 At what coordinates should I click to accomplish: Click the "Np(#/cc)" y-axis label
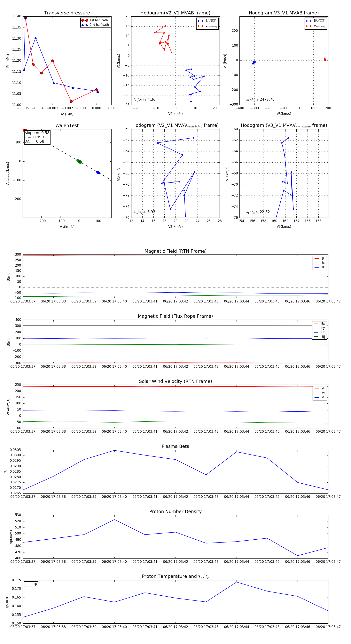click(11, 537)
